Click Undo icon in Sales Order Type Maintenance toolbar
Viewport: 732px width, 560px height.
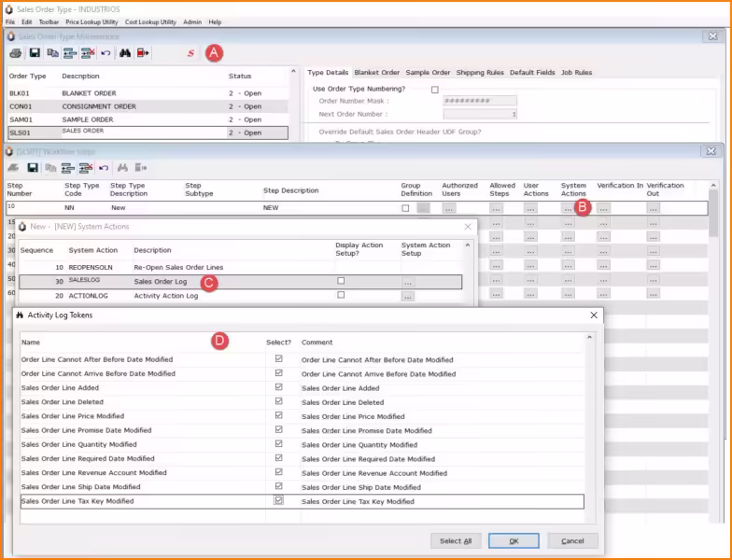(x=106, y=53)
